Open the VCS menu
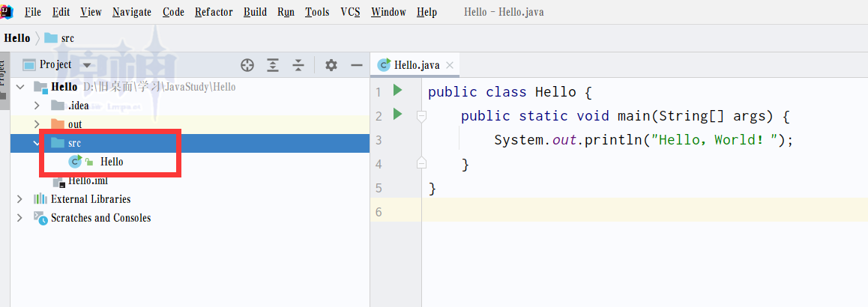The height and width of the screenshot is (307, 868). pos(350,12)
